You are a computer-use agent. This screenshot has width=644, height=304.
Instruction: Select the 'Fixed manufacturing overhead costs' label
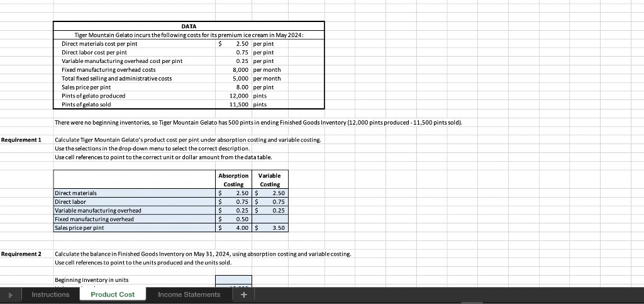tap(108, 70)
